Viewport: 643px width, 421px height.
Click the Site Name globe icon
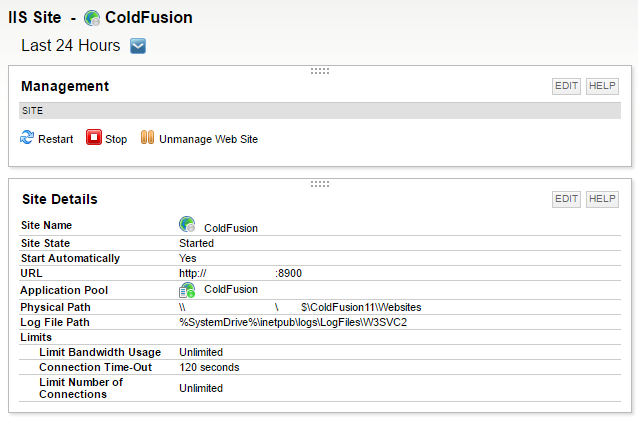pyautogui.click(x=187, y=224)
